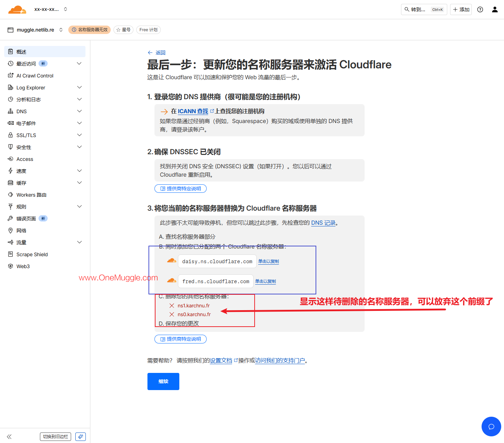Expand the 安全性 section chevron
Viewport: 504px width, 443px height.
79,147
